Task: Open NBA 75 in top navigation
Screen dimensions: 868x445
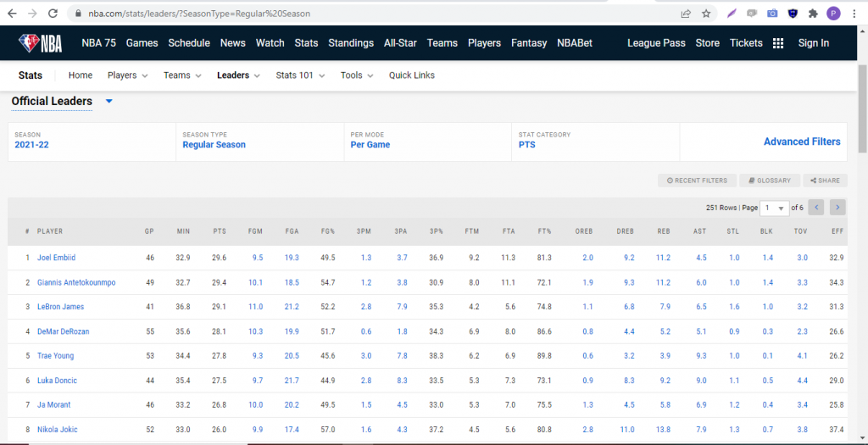Action: 98,43
